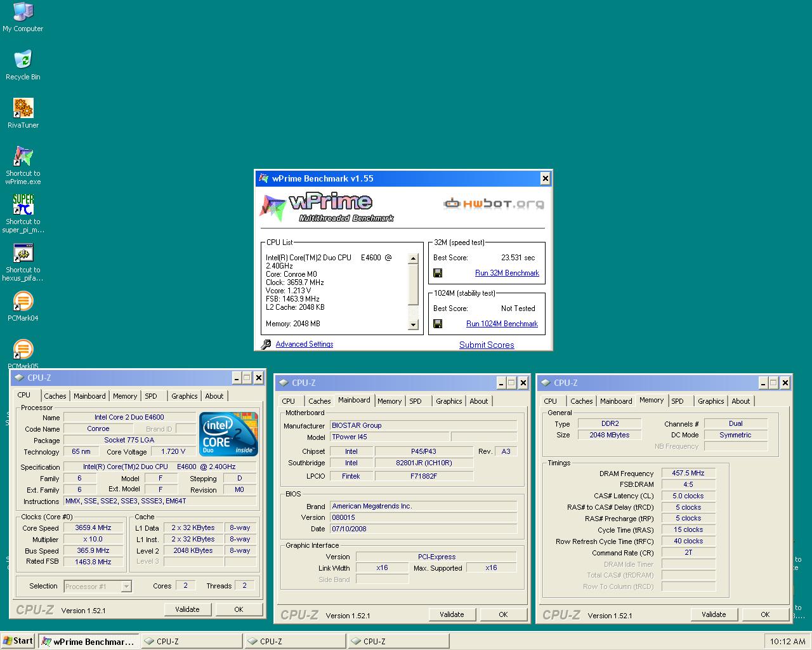Minimize the Mainboard CPU-Z window
Image resolution: width=812 pixels, height=650 pixels.
click(x=501, y=383)
